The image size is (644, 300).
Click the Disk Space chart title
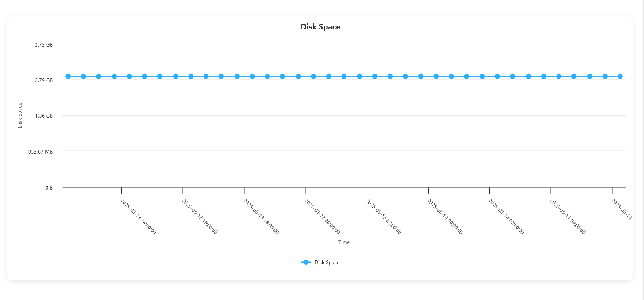tap(320, 27)
